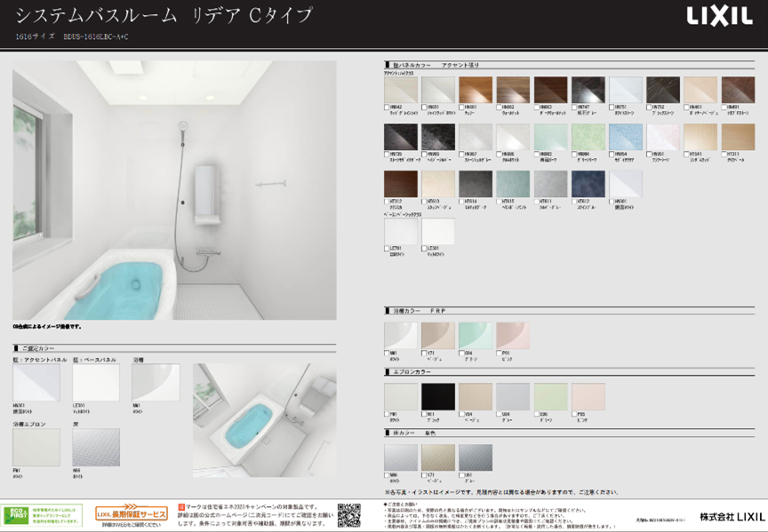Tick the gray apron color checkbox
The height and width of the screenshot is (532, 768).
coord(499,414)
